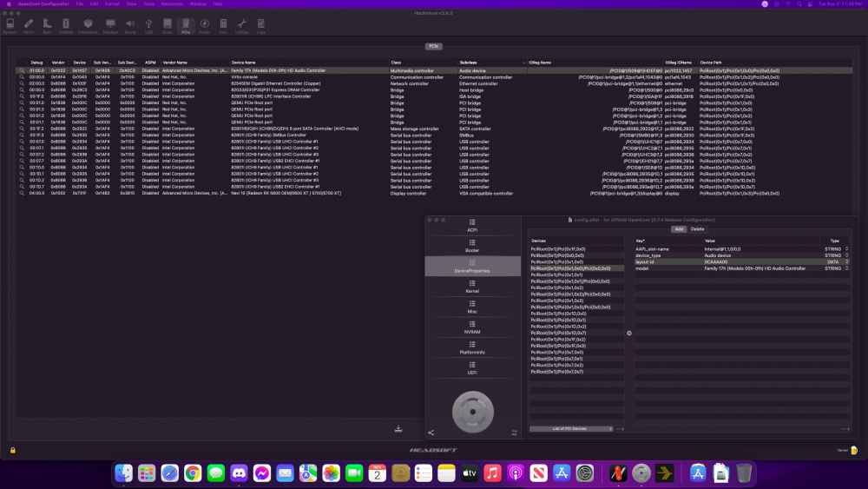
Task: Open the List of PCI Devices dropdown
Action: pos(572,429)
